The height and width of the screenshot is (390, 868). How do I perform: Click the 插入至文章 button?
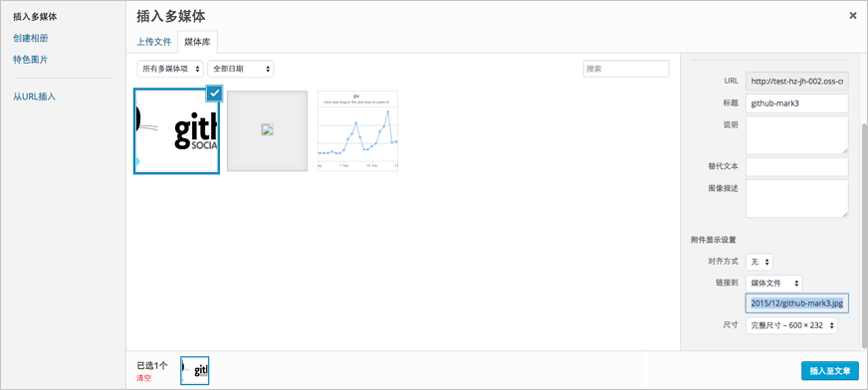click(830, 371)
